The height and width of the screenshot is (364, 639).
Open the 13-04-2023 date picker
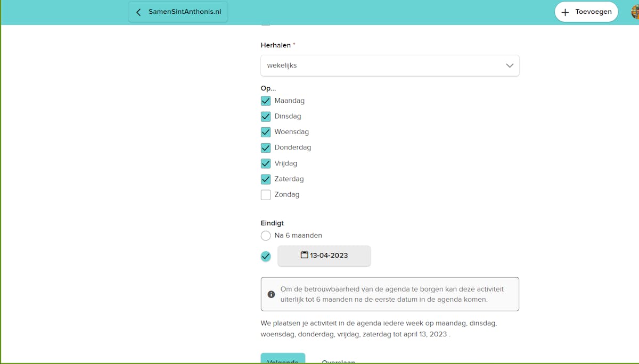[x=324, y=255]
